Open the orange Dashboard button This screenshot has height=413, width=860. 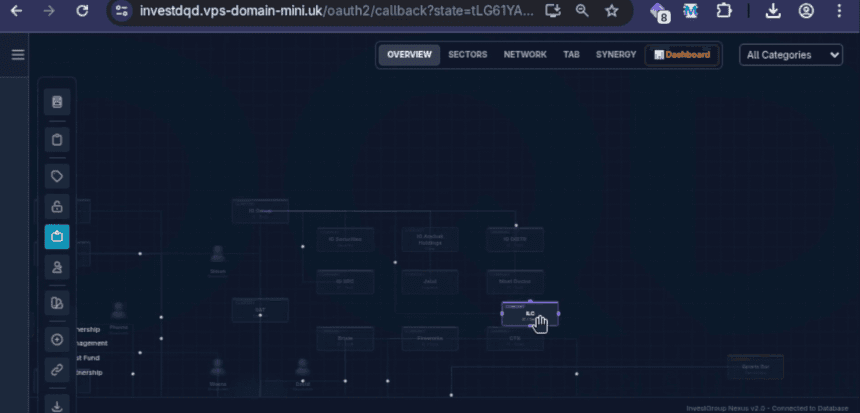coord(682,55)
